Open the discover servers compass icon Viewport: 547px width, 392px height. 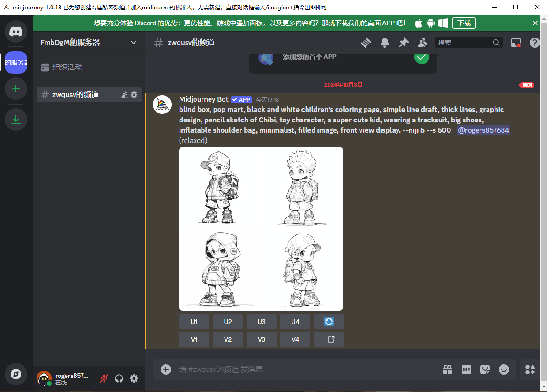click(15, 374)
